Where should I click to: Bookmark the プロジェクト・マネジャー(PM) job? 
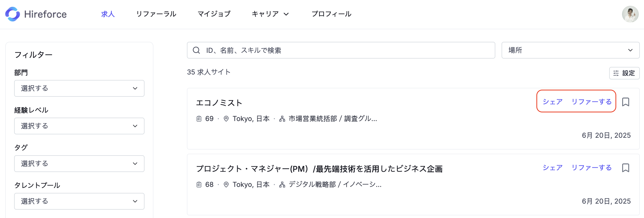pyautogui.click(x=626, y=168)
